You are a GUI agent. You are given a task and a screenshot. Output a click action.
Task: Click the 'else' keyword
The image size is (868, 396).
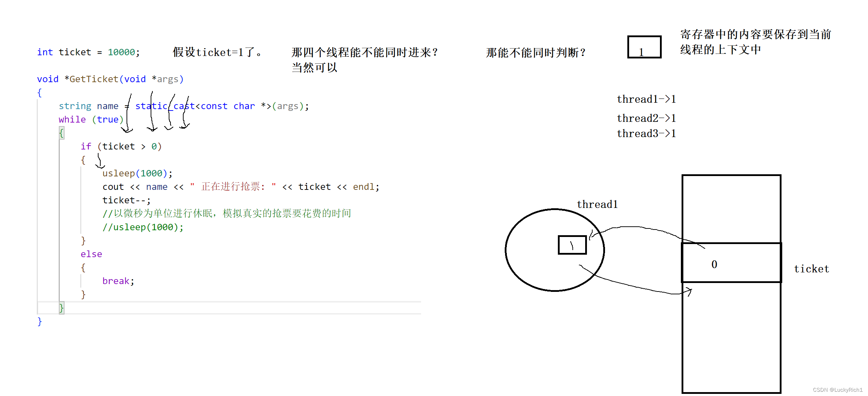pos(91,254)
